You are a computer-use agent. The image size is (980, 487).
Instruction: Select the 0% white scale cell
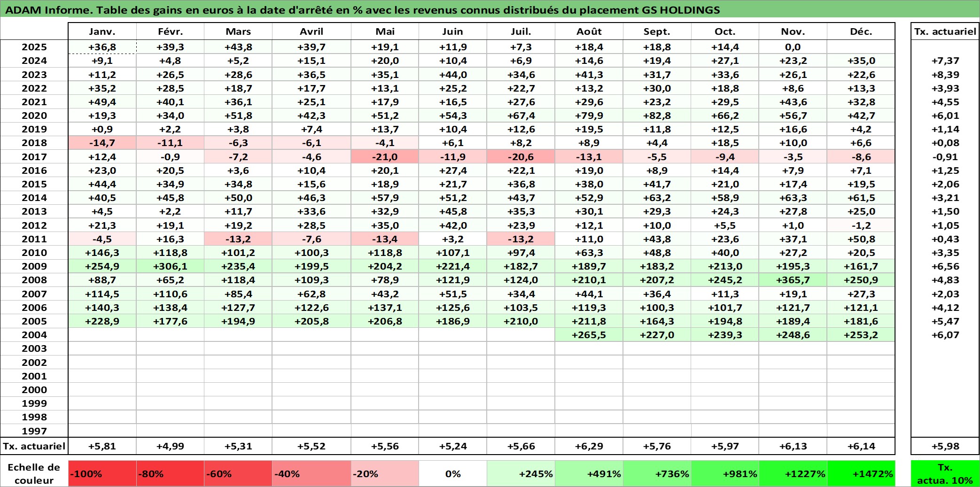tap(453, 473)
